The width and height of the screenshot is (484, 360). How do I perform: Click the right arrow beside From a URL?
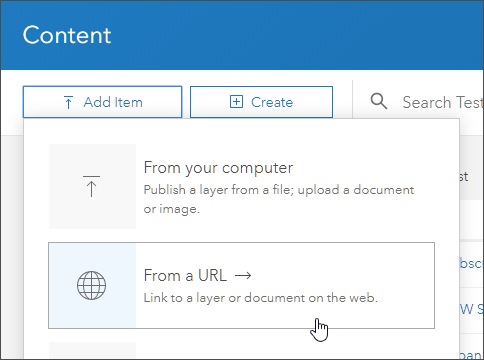[243, 276]
